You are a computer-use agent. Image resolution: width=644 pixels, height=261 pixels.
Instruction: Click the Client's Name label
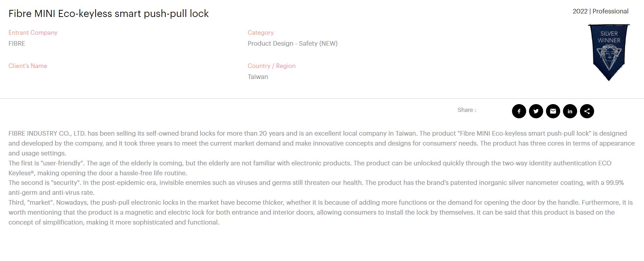[28, 66]
